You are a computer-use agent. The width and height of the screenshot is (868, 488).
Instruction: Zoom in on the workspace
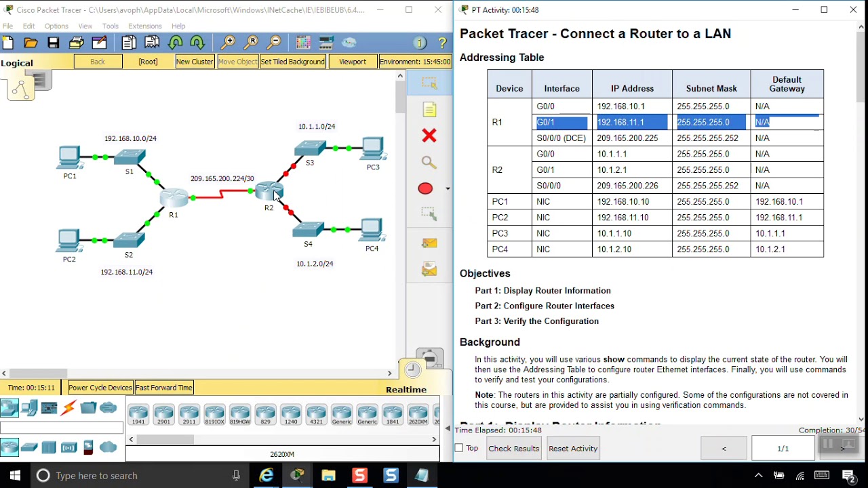228,43
